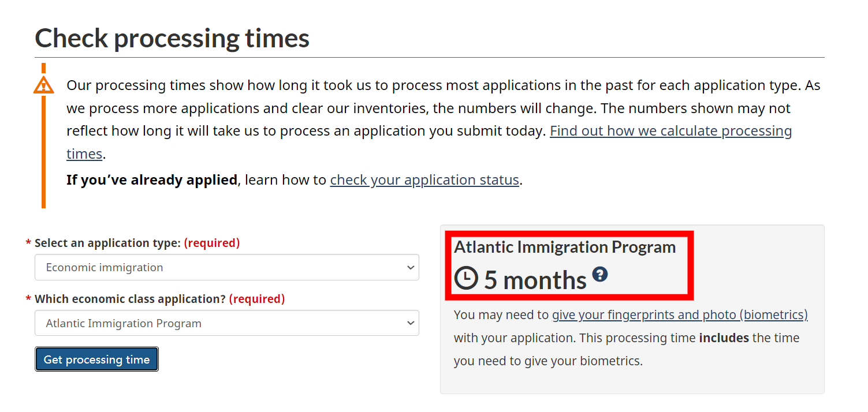Follow the check your application status link
The width and height of the screenshot is (868, 412).
coord(424,180)
